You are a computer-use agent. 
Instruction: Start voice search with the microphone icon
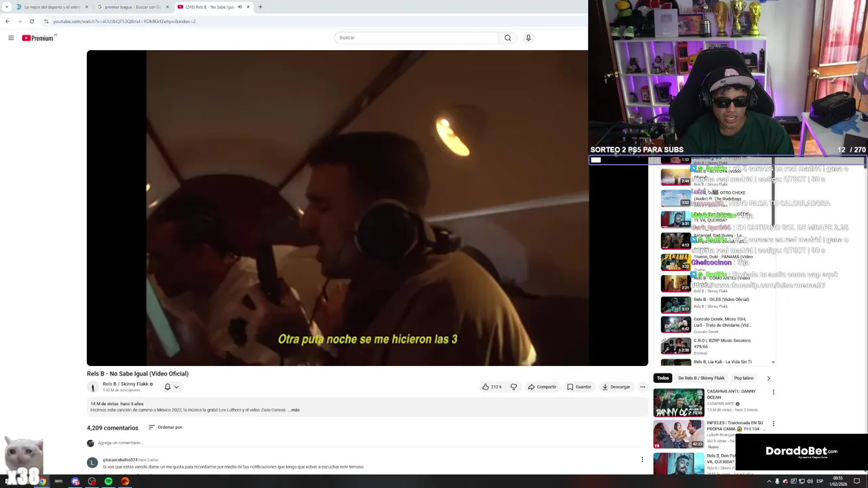(x=528, y=38)
